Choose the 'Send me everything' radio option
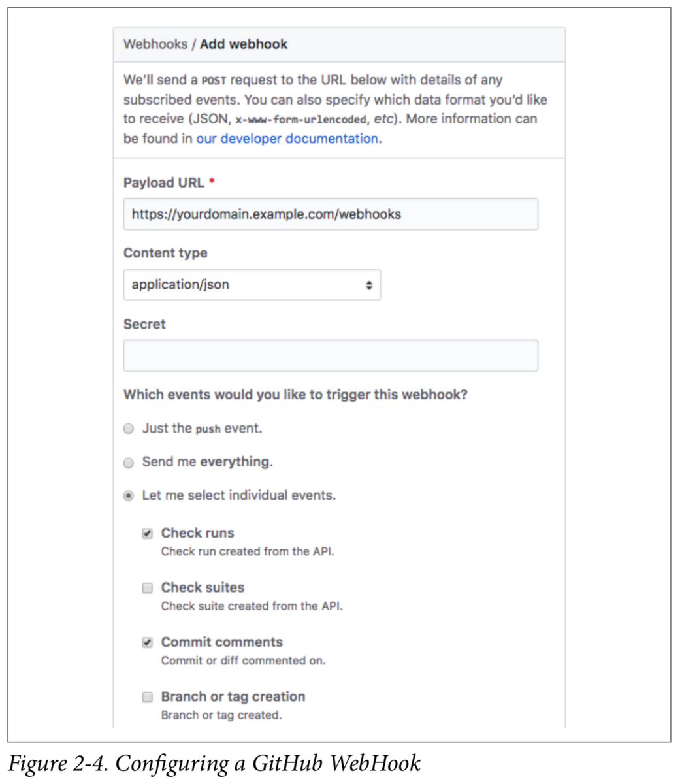Viewport: 682px width, 784px height. (x=129, y=463)
